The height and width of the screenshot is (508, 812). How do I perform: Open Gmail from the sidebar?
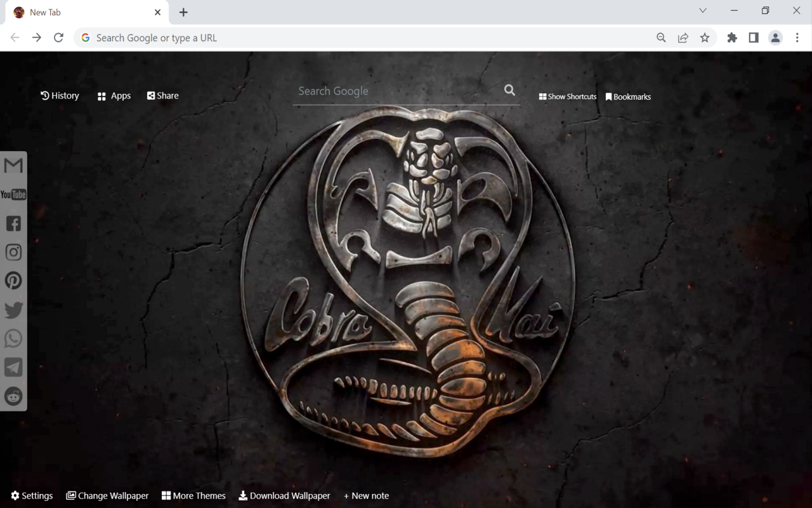point(13,166)
